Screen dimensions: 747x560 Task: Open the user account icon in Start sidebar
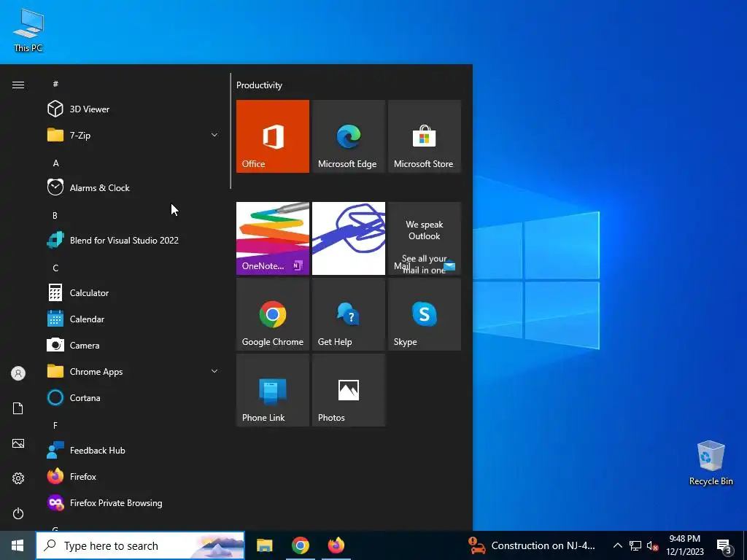(x=18, y=373)
